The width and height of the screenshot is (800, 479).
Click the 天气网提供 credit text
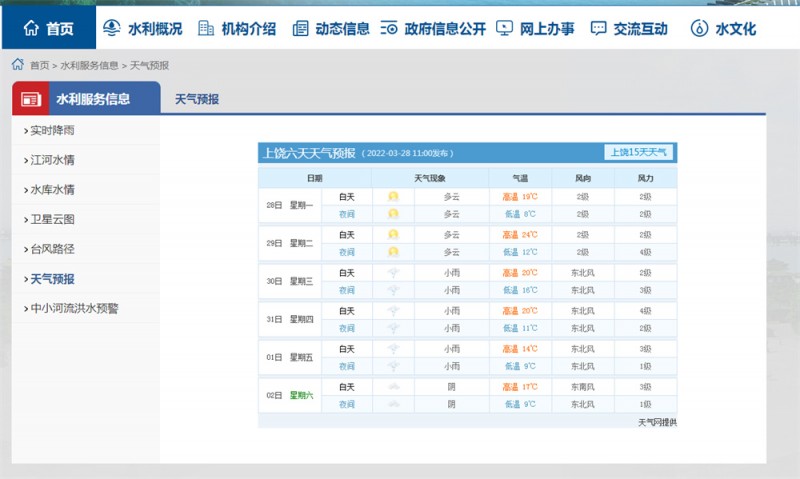pos(657,422)
